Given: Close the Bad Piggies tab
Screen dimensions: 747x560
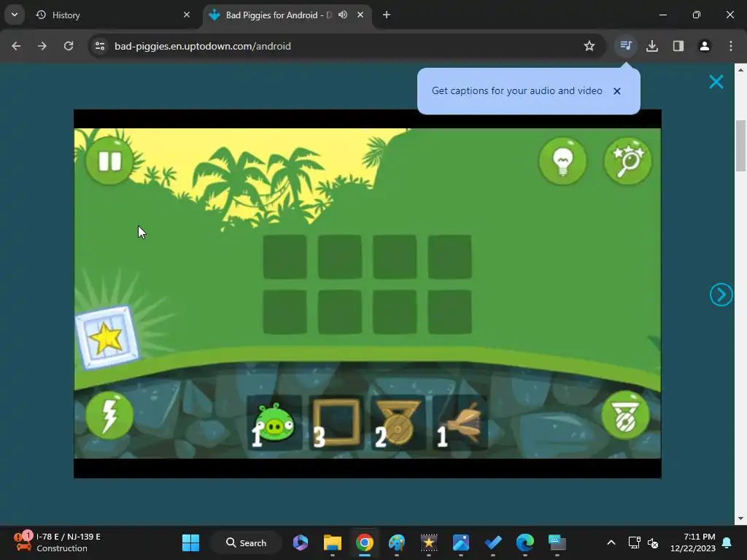Looking at the screenshot, I should [360, 15].
